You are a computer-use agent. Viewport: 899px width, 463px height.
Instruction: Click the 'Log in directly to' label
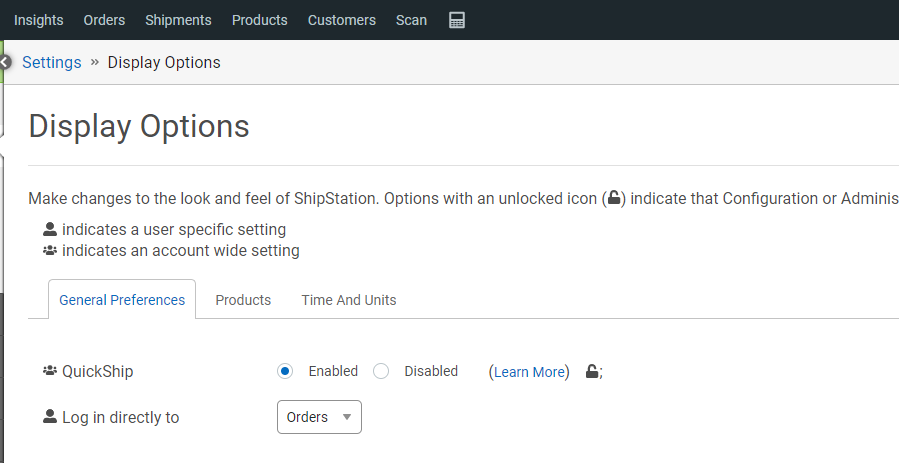pos(120,417)
